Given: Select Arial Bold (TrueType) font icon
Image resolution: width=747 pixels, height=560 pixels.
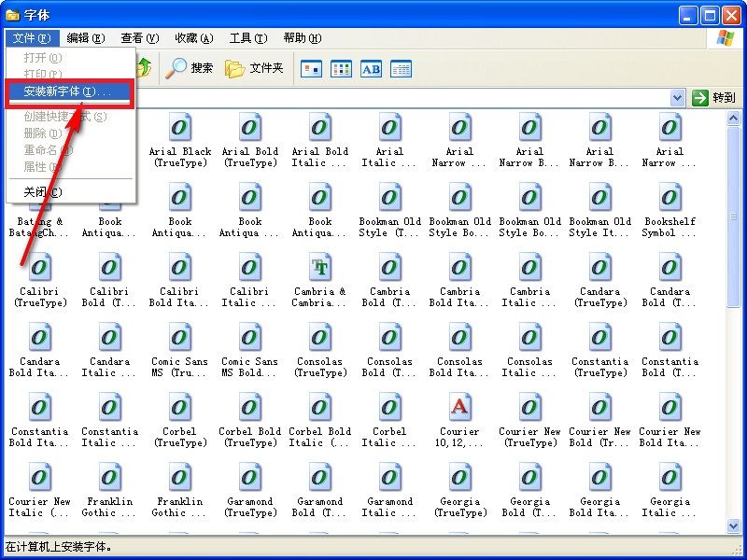Looking at the screenshot, I should pyautogui.click(x=249, y=127).
